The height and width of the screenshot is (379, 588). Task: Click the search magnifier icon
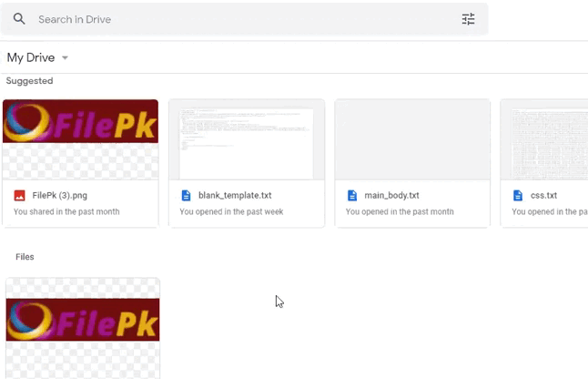coord(19,19)
